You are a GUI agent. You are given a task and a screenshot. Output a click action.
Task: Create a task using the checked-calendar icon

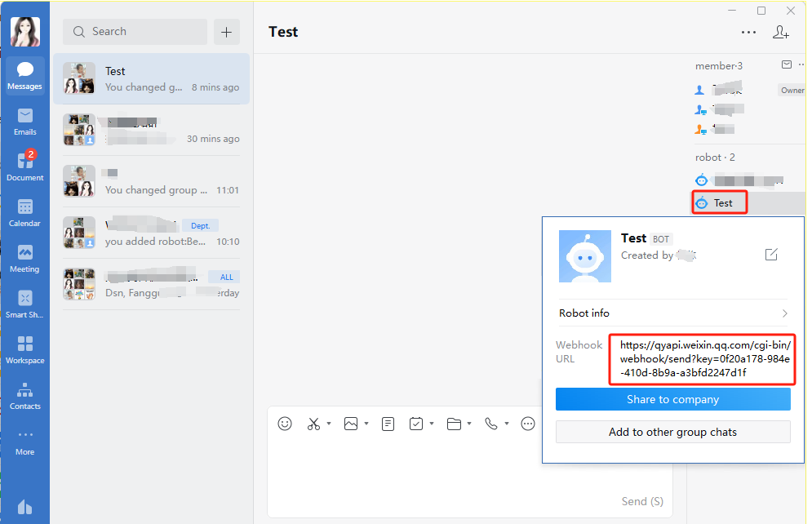click(417, 423)
